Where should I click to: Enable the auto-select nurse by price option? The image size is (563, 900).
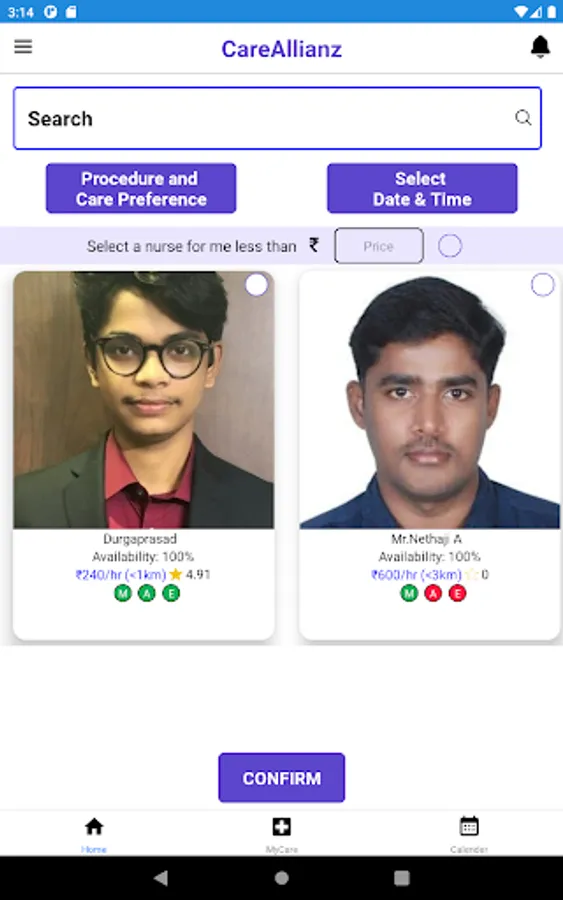[x=450, y=246]
